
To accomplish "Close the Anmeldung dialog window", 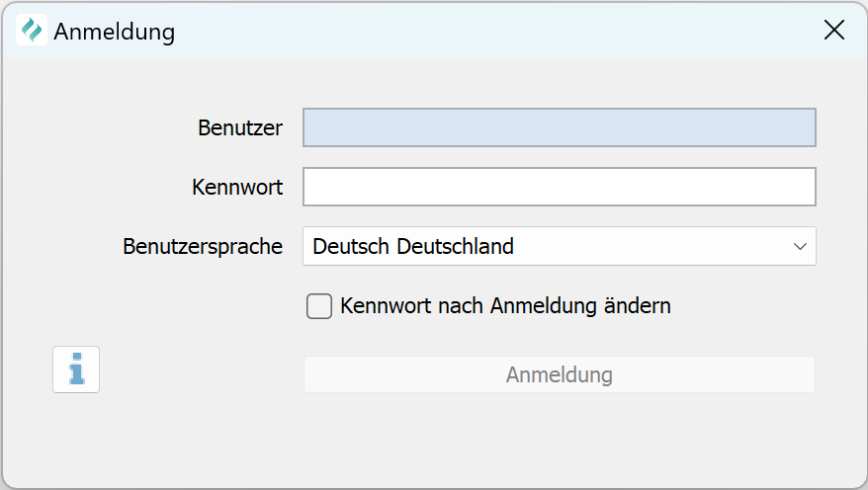I will [x=834, y=31].
